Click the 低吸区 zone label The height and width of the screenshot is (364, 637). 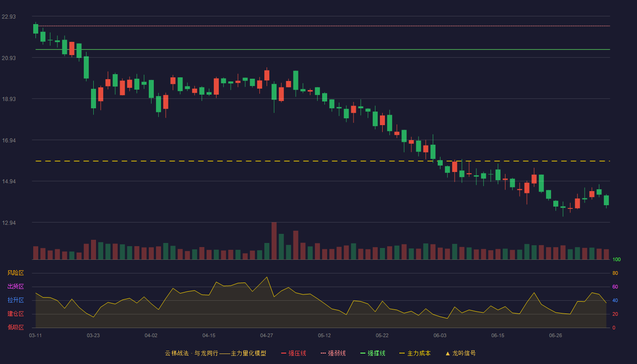15,327
